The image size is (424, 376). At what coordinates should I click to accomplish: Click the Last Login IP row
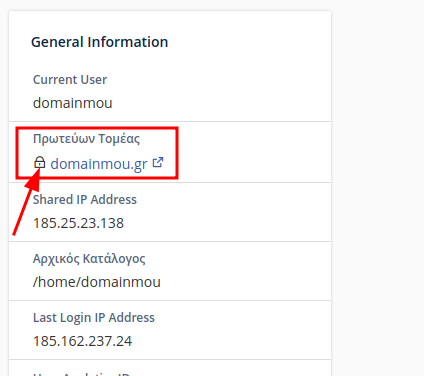(170, 330)
